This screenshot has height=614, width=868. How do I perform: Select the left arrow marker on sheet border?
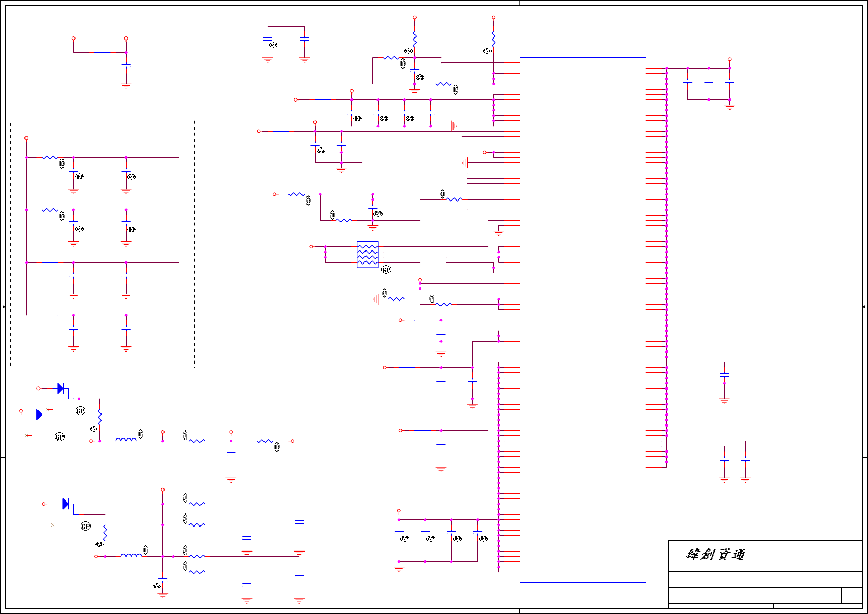[x=3, y=307]
